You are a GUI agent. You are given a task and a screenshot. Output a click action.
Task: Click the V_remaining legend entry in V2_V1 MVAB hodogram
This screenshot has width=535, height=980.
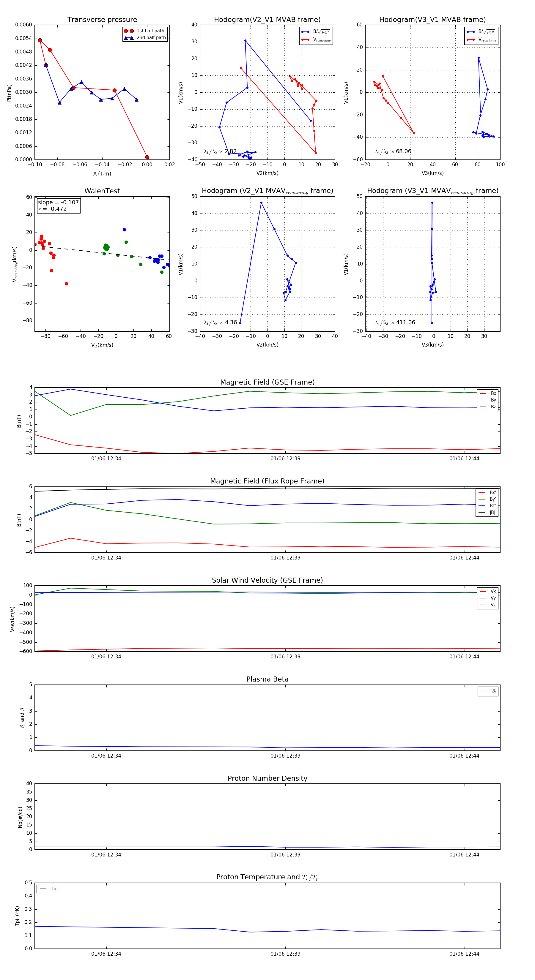pos(316,39)
